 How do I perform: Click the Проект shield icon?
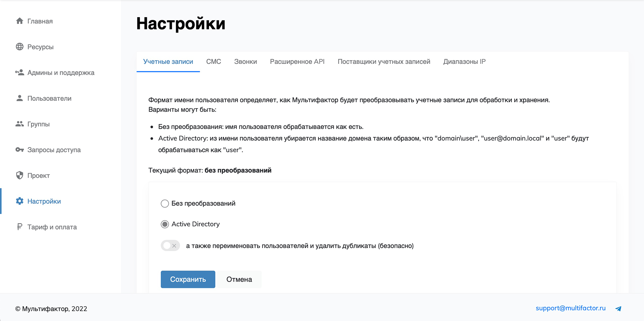(19, 175)
